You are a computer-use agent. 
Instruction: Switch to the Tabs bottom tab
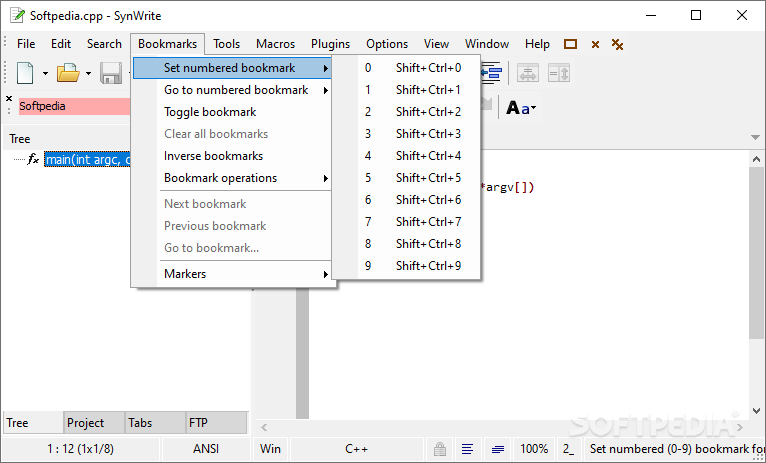tap(155, 422)
